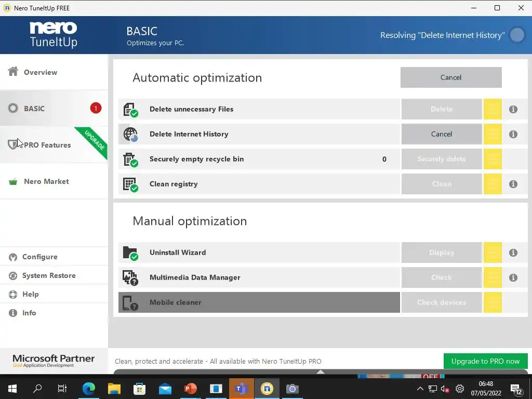Click the Display button for Uninstall Wizard
Image resolution: width=532 pixels, height=399 pixels.
(x=442, y=252)
